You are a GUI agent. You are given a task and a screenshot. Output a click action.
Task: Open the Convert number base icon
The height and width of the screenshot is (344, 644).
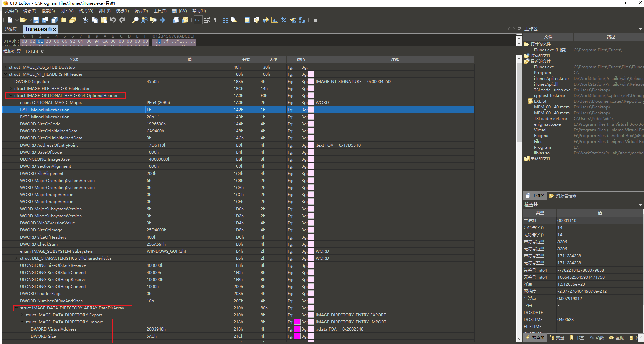302,20
